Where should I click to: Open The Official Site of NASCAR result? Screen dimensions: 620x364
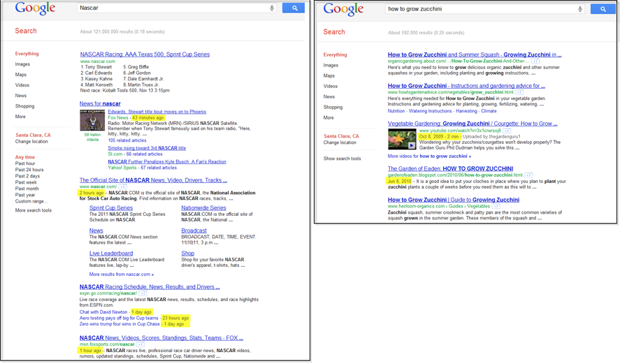(x=153, y=180)
